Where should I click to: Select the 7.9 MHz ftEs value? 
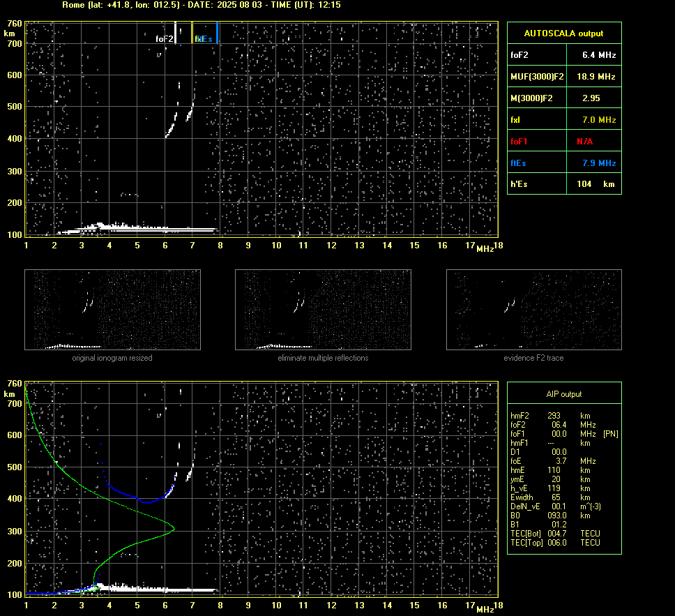tap(599, 163)
